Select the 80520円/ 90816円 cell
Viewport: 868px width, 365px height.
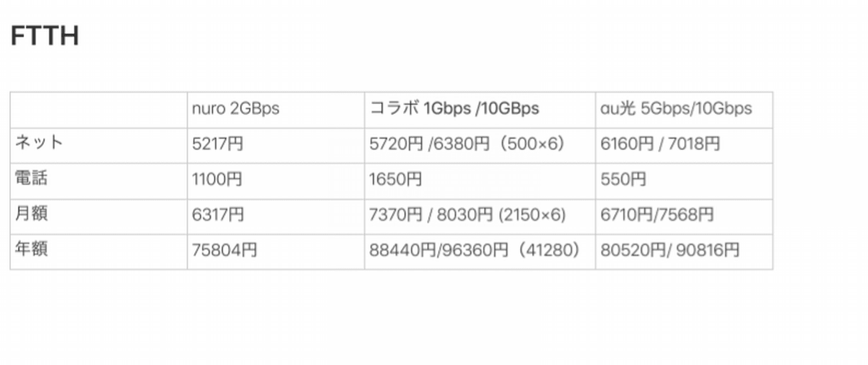(684, 251)
